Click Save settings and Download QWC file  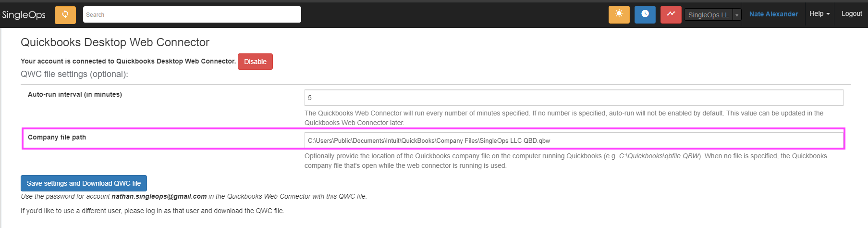84,183
